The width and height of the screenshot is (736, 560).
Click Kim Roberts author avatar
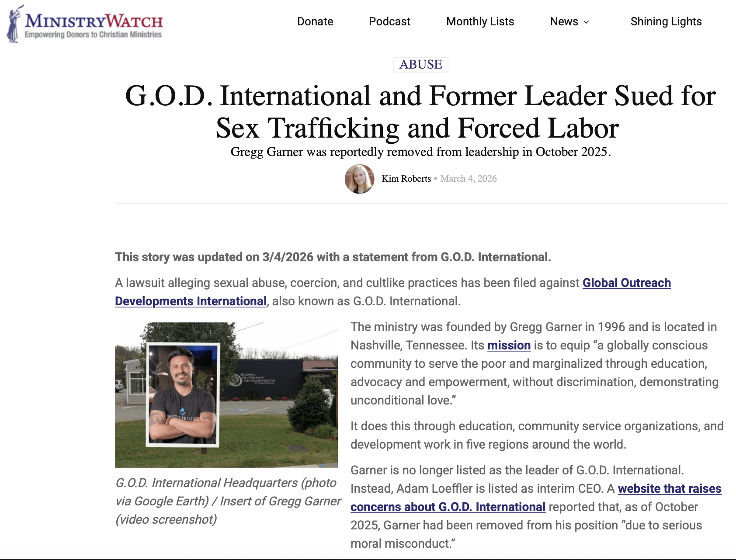[359, 179]
